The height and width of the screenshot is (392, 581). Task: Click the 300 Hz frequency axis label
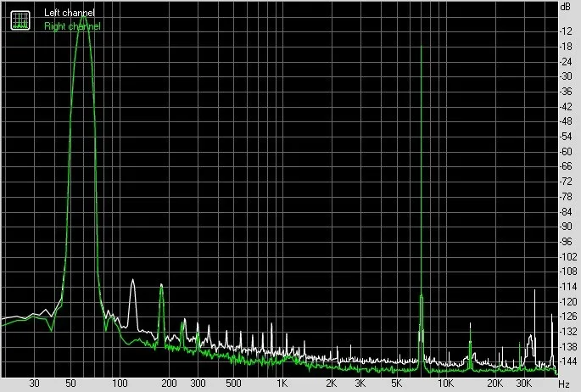point(198,384)
